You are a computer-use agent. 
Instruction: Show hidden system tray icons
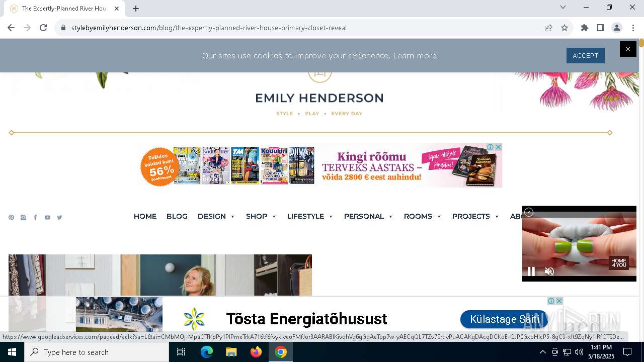543,352
